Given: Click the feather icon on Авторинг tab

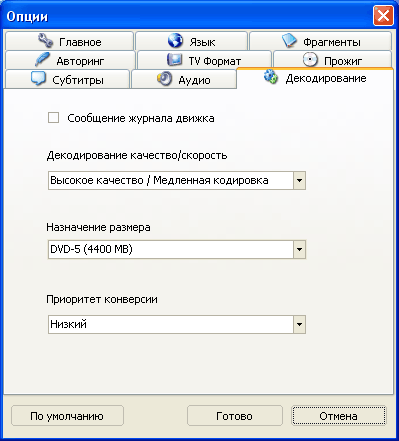Looking at the screenshot, I should pyautogui.click(x=42, y=60).
